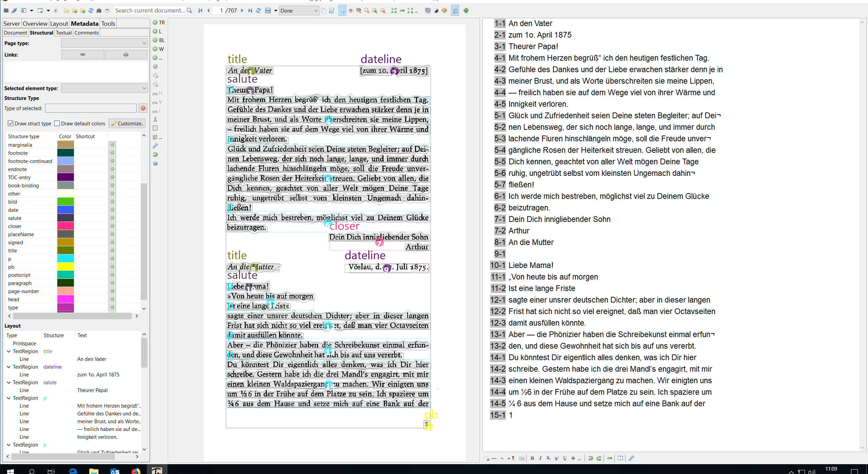Enable Draw default colors checkbox

point(57,123)
